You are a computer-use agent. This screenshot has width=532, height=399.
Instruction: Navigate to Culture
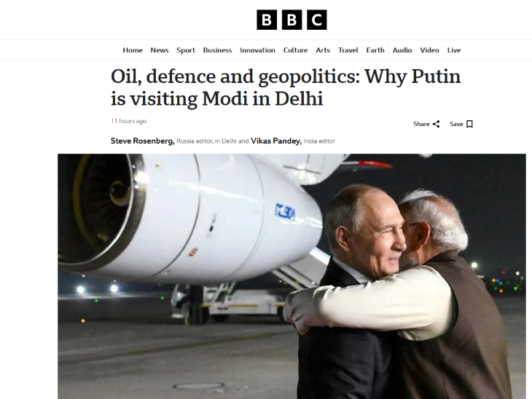pos(296,50)
